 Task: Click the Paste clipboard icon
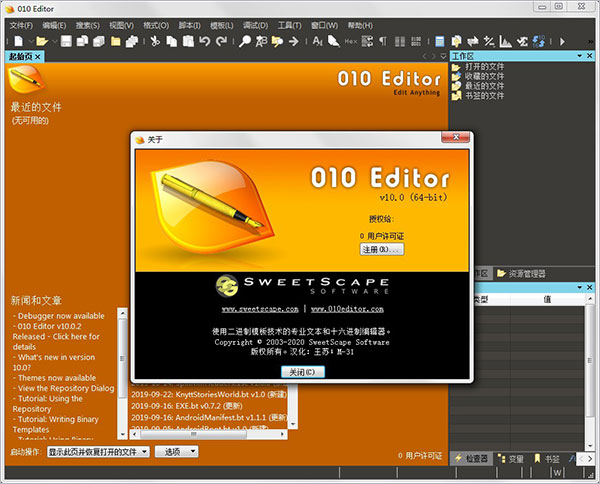click(188, 41)
